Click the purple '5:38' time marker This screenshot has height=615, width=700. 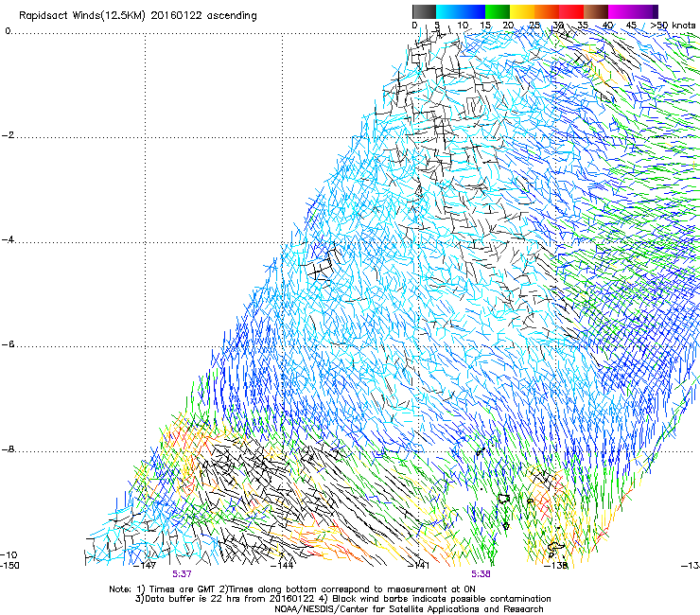[481, 574]
